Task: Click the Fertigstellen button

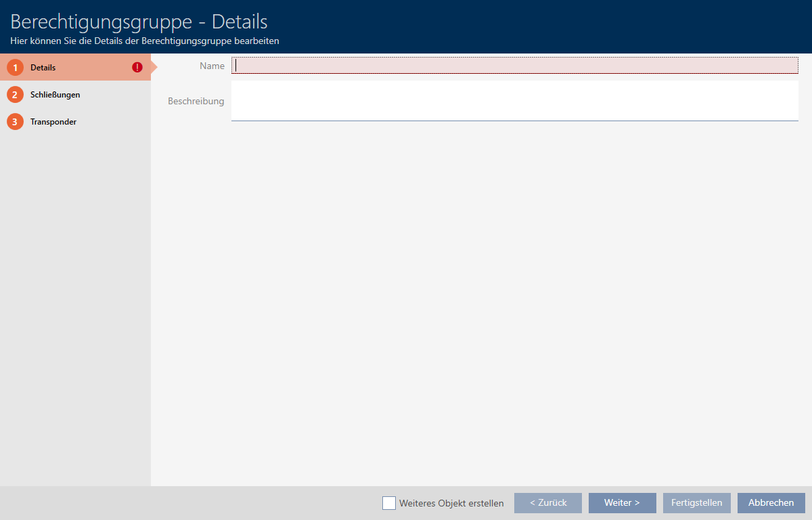Action: [696, 503]
